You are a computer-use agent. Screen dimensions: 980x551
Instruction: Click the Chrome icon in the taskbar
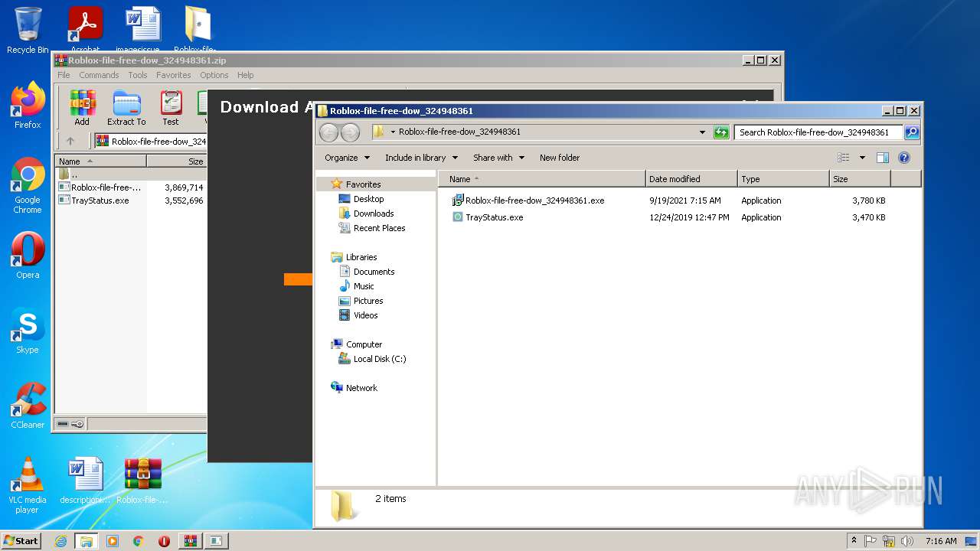pyautogui.click(x=139, y=541)
